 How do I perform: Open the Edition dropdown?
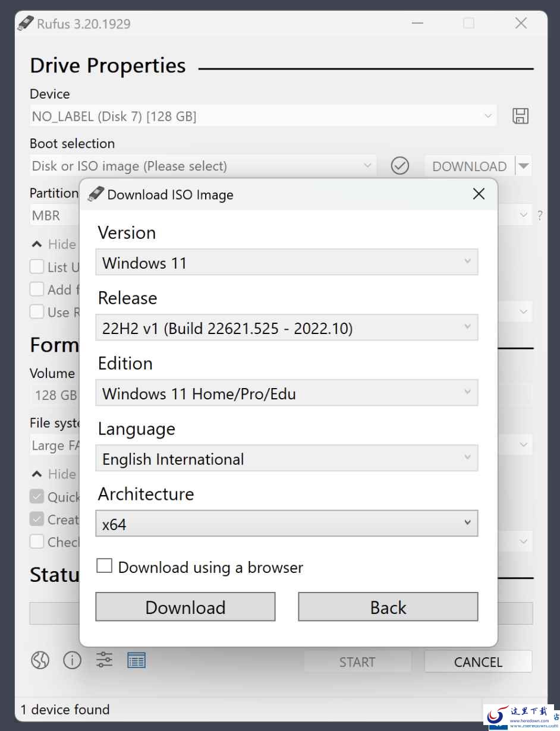click(287, 393)
